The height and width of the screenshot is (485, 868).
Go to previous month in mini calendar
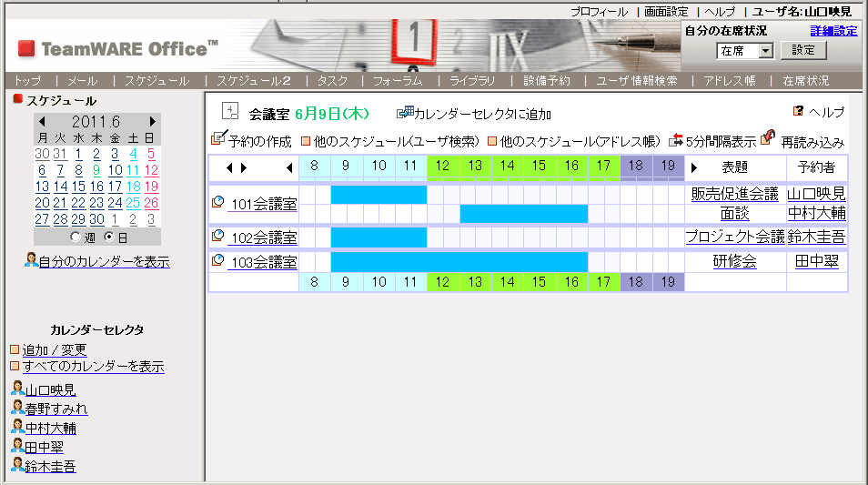pos(43,121)
